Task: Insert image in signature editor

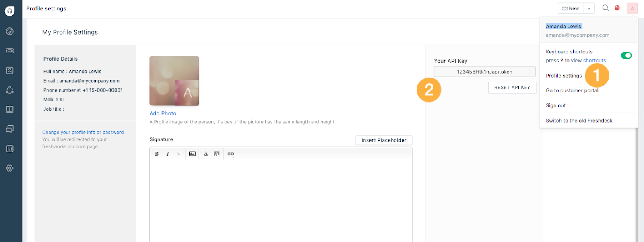Action: pyautogui.click(x=192, y=154)
